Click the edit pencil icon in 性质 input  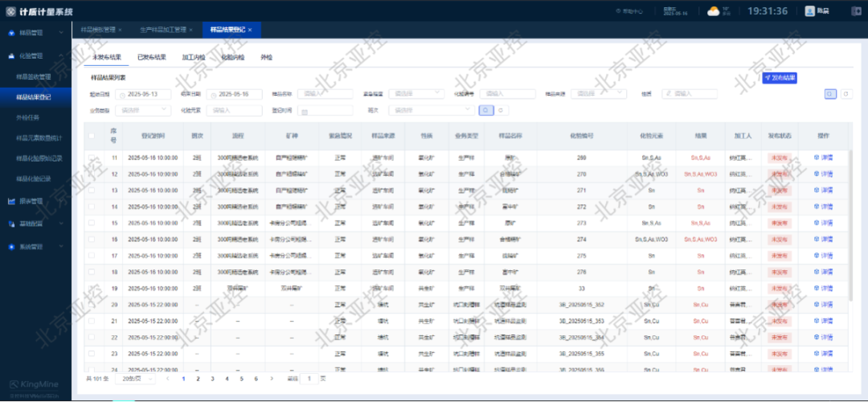(669, 94)
